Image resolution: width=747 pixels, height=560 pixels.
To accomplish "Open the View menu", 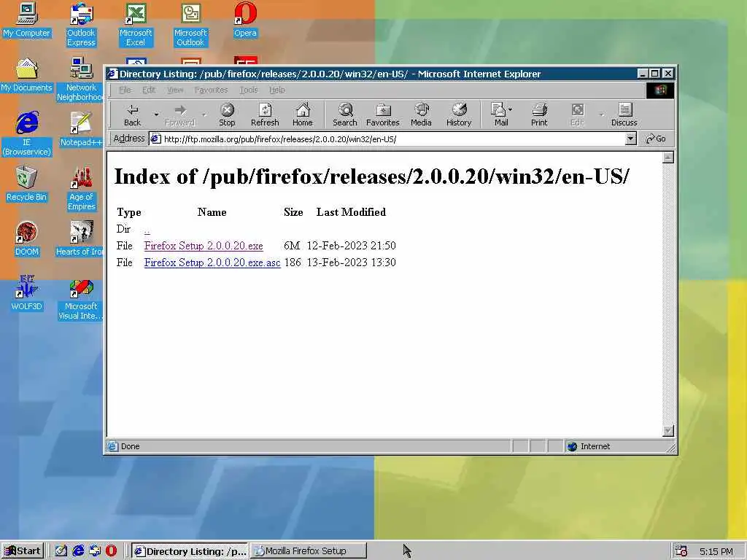I will point(175,90).
